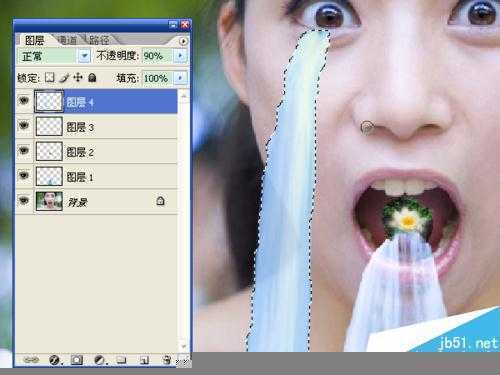Click the lock icon on 背景 layer
This screenshot has width=500, height=375.
tap(160, 201)
